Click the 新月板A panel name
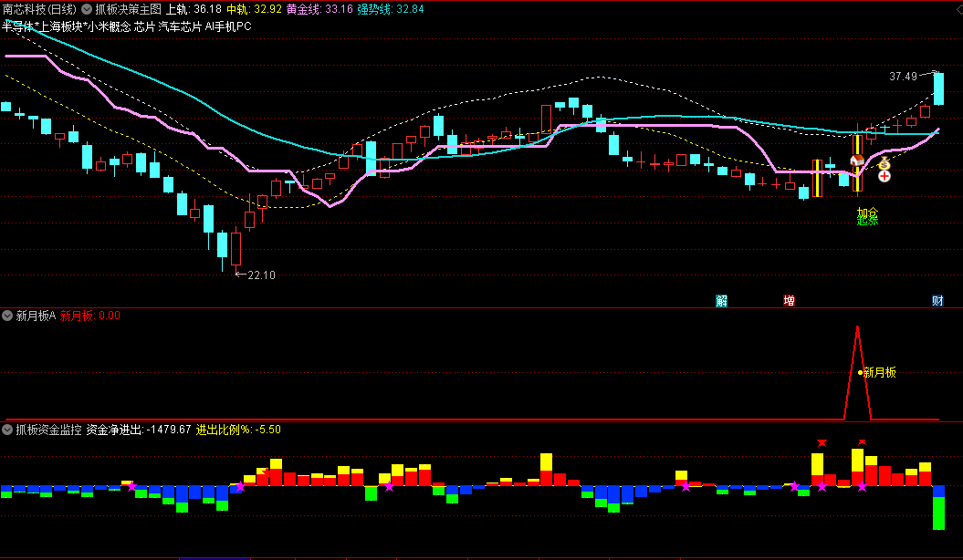 tap(36, 316)
